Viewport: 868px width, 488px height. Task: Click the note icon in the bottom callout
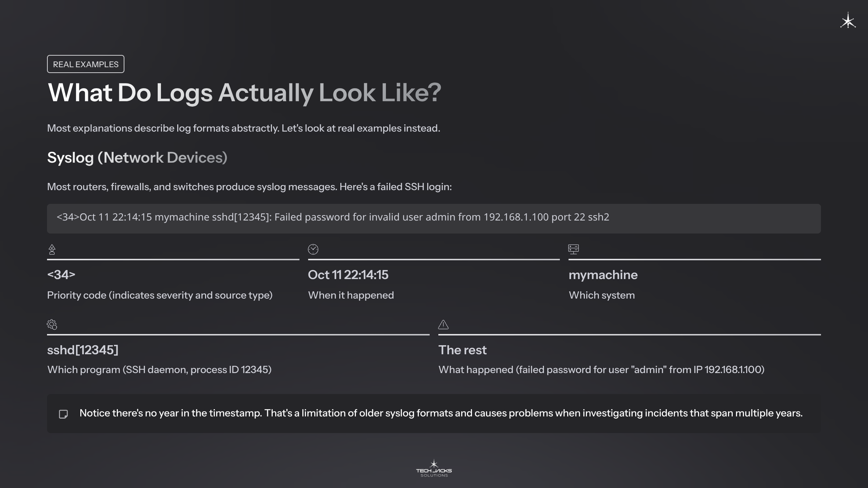pos(63,414)
